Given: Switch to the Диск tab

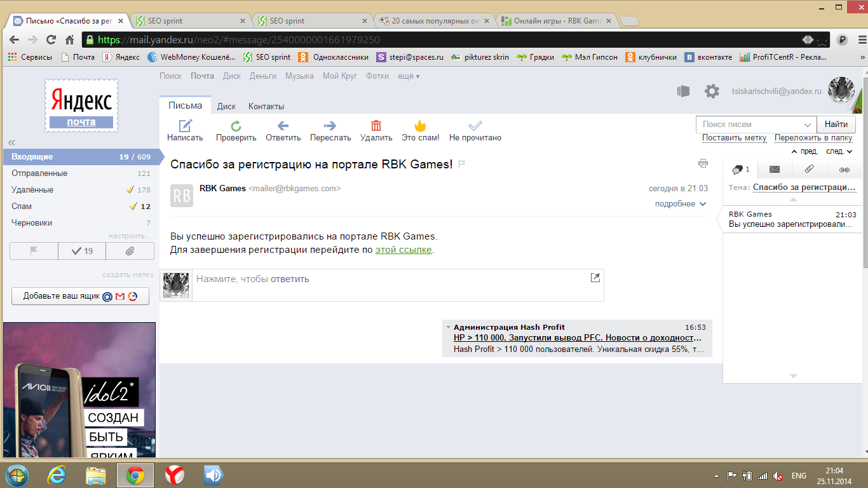Looking at the screenshot, I should pyautogui.click(x=226, y=106).
